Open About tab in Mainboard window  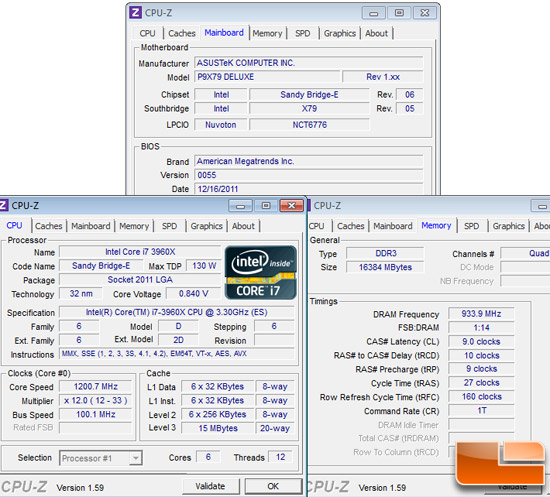[x=376, y=33]
